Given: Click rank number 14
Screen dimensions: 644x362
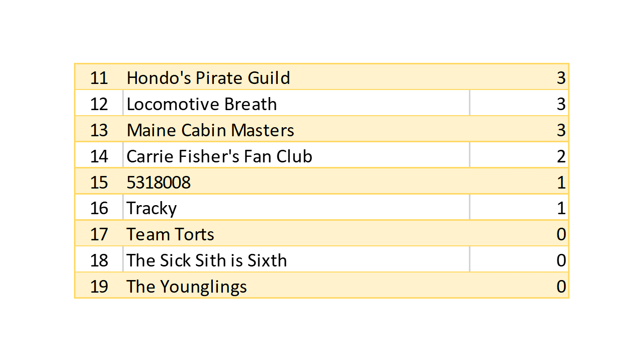Looking at the screenshot, I should coord(99,156).
